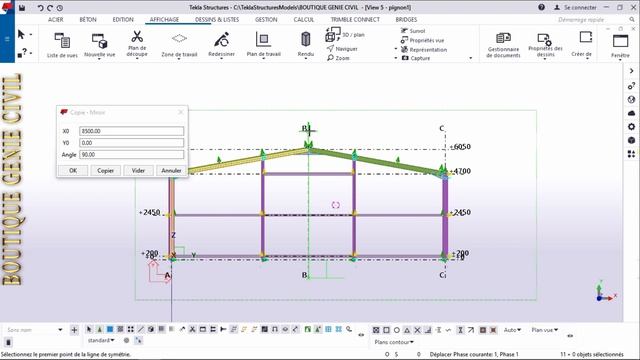
Task: Close the Copie - Miroir dialog
Action: coord(180,112)
